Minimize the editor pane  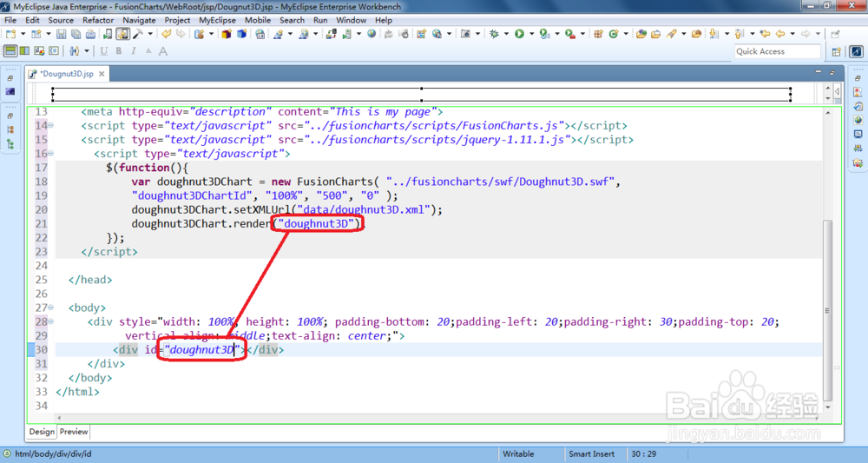pos(819,72)
